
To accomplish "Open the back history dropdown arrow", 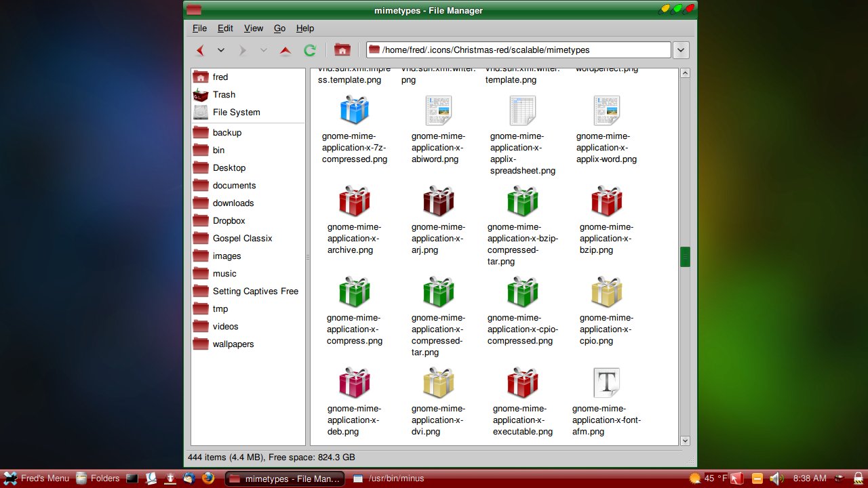I will pyautogui.click(x=220, y=50).
